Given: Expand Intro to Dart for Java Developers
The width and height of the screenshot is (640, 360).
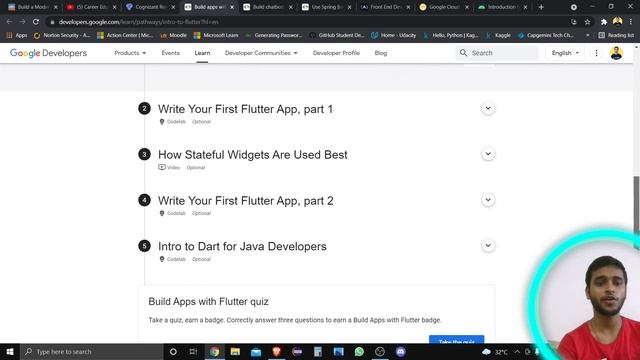Looking at the screenshot, I should coord(488,245).
